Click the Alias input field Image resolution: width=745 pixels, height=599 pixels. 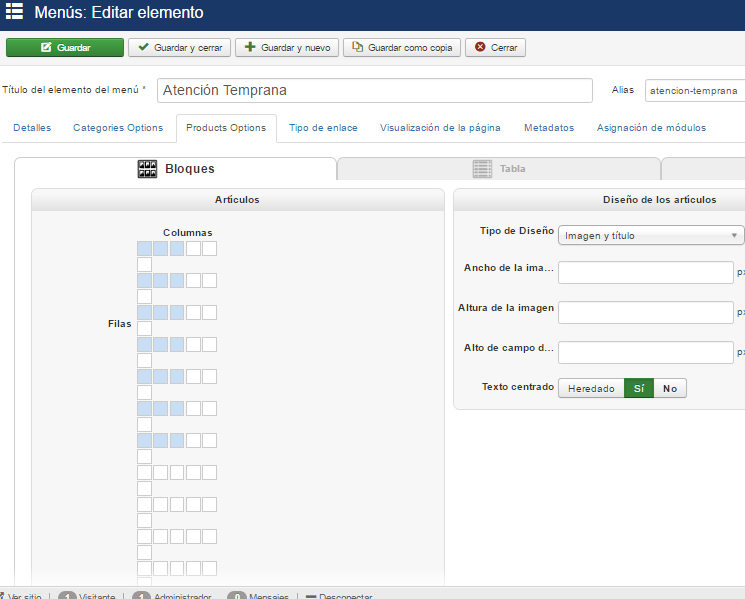click(x=695, y=90)
